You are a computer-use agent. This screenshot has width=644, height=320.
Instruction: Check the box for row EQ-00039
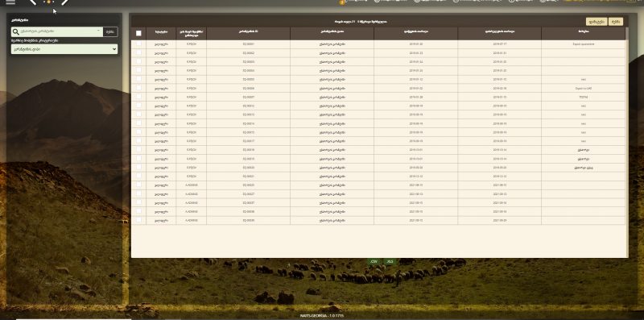pos(138,220)
